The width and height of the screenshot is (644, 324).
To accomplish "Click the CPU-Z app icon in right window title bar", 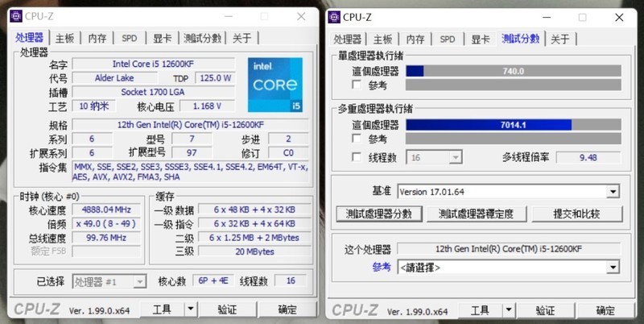I will point(334,17).
